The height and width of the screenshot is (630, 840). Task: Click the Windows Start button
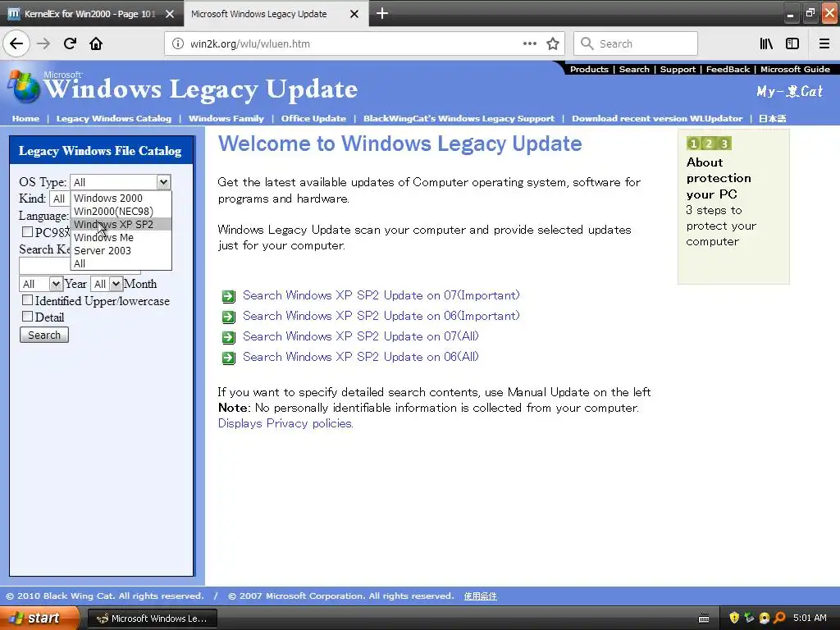[39, 619]
